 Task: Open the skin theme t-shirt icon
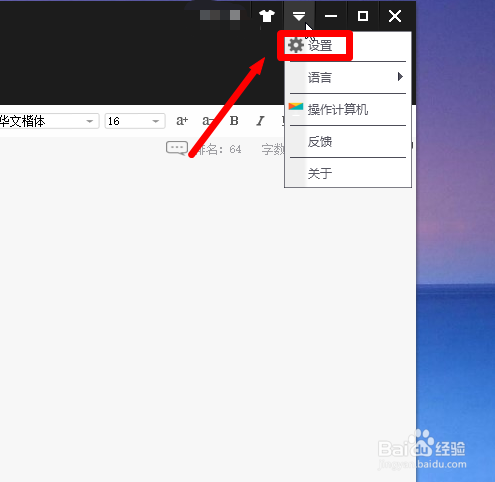click(x=267, y=16)
